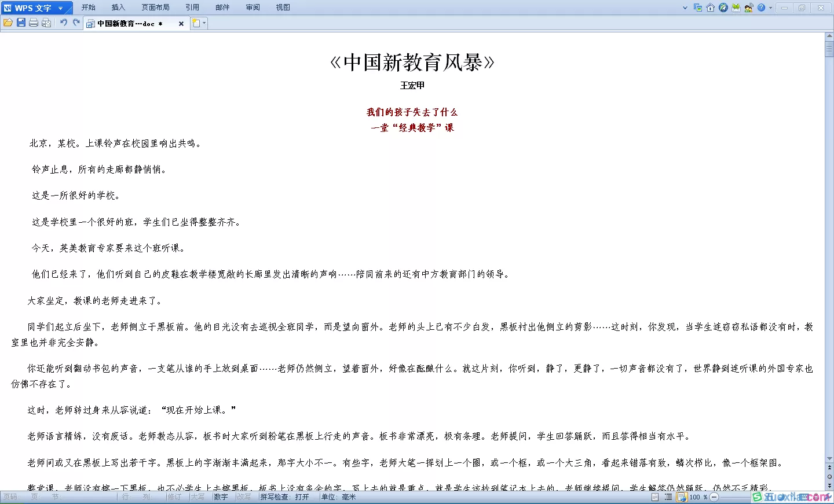Image resolution: width=834 pixels, height=504 pixels.
Task: Expand the WPS 文字 dropdown arrow
Action: coord(61,8)
